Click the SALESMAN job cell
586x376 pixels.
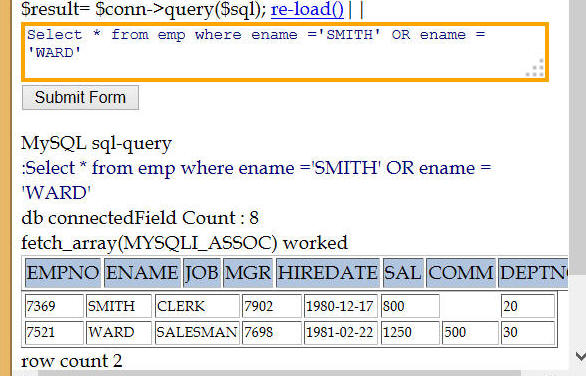tap(197, 332)
